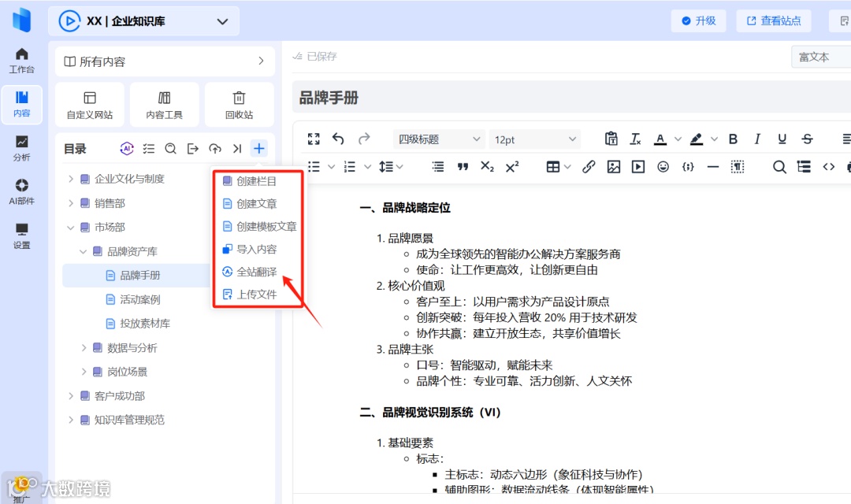The height and width of the screenshot is (504, 851).
Task: Expand the 客户成功部 tree node
Action: (72, 395)
